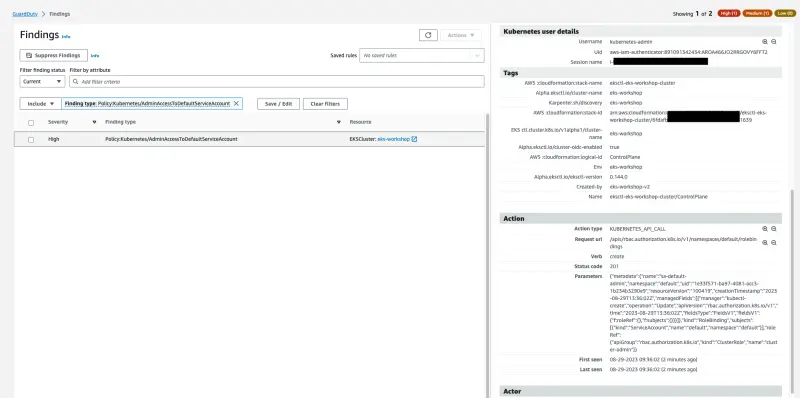The image size is (800, 398).
Task: Sort by Severity column arrow
Action: point(94,122)
